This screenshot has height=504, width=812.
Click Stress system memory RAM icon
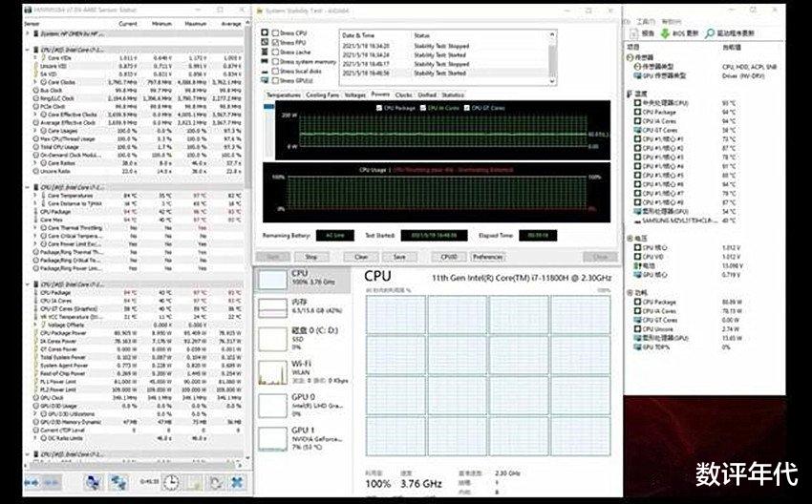[265, 61]
